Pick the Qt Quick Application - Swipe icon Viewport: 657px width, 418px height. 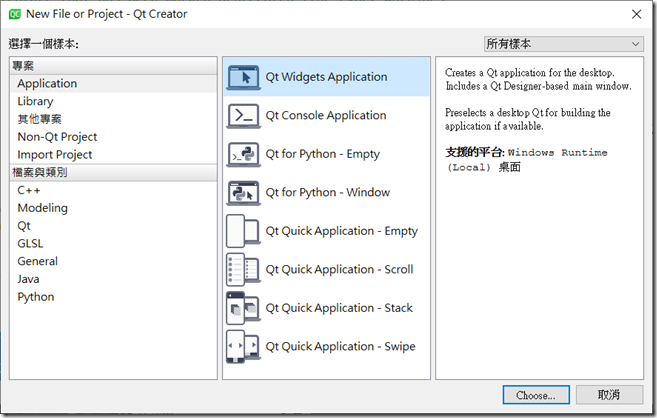coord(243,347)
